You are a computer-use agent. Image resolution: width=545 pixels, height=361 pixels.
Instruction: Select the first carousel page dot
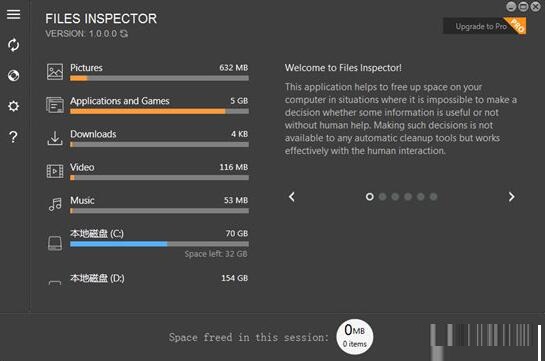coord(369,197)
